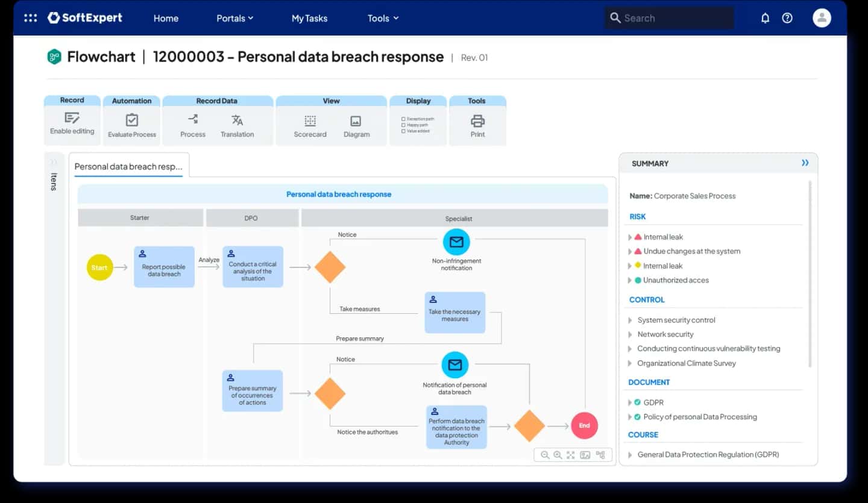Click the Enable editing icon
Screen dimensions: 868x503
coord(72,118)
